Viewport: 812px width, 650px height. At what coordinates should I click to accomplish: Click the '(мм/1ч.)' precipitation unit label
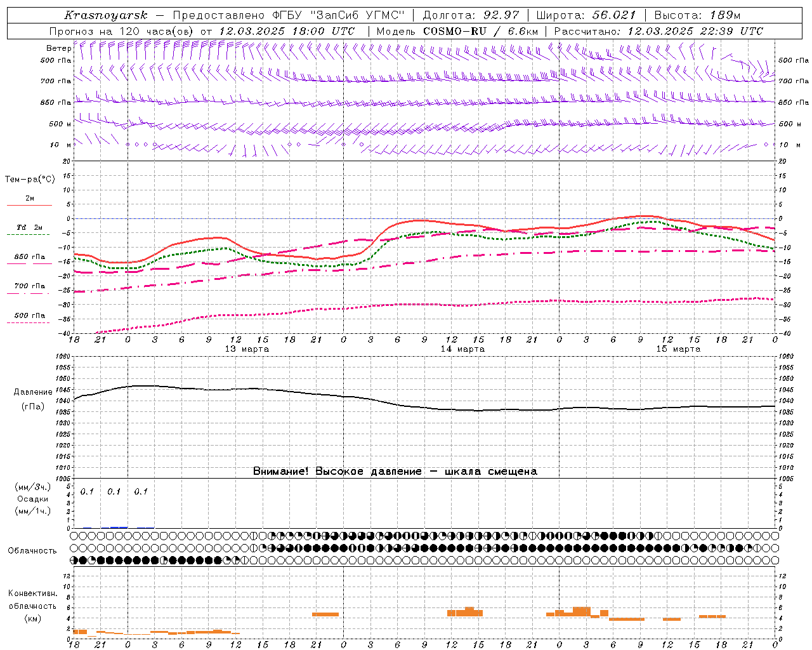coord(33,511)
